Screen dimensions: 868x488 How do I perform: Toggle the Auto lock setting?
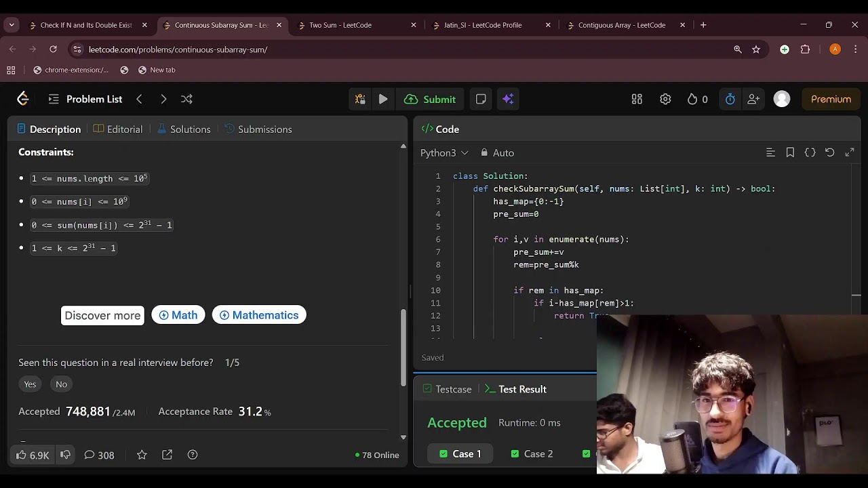[x=497, y=152]
